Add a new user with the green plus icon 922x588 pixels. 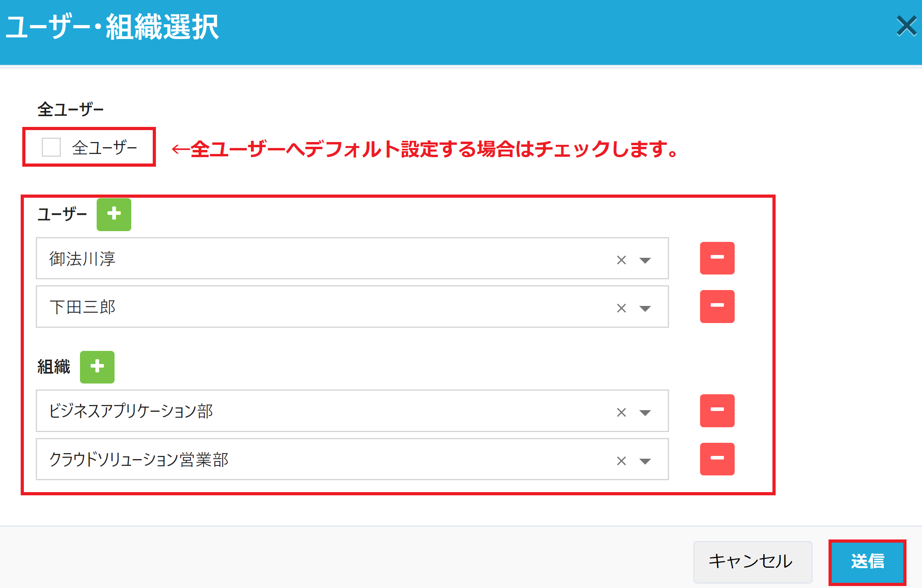(x=114, y=215)
